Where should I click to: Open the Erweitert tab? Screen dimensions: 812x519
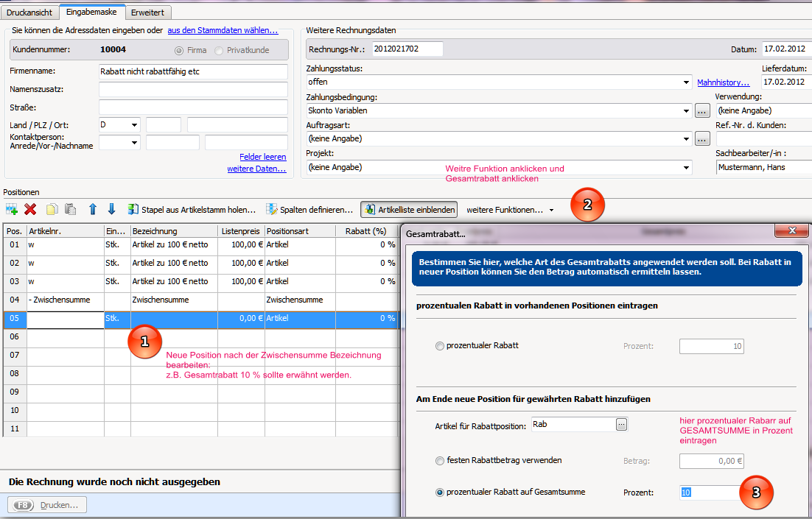(x=147, y=13)
